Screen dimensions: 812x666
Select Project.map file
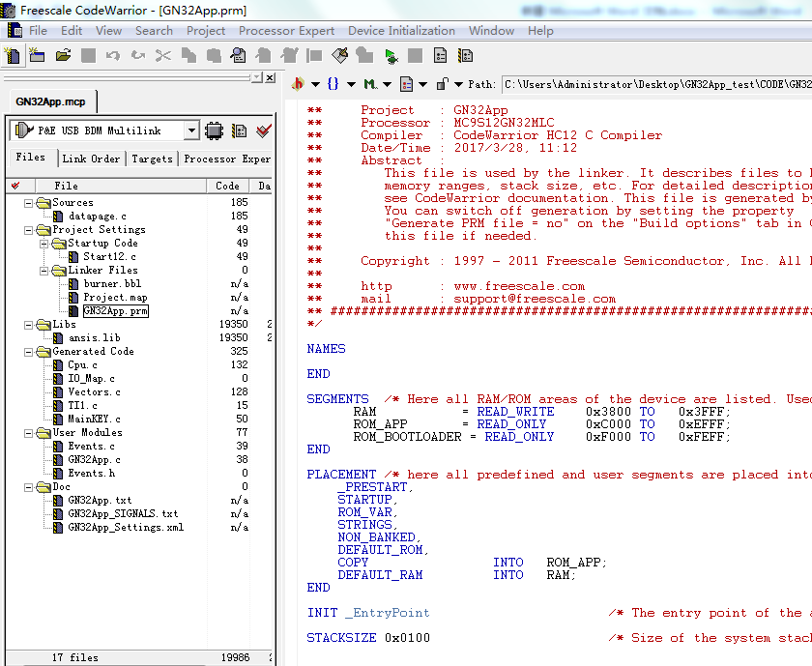tap(115, 298)
